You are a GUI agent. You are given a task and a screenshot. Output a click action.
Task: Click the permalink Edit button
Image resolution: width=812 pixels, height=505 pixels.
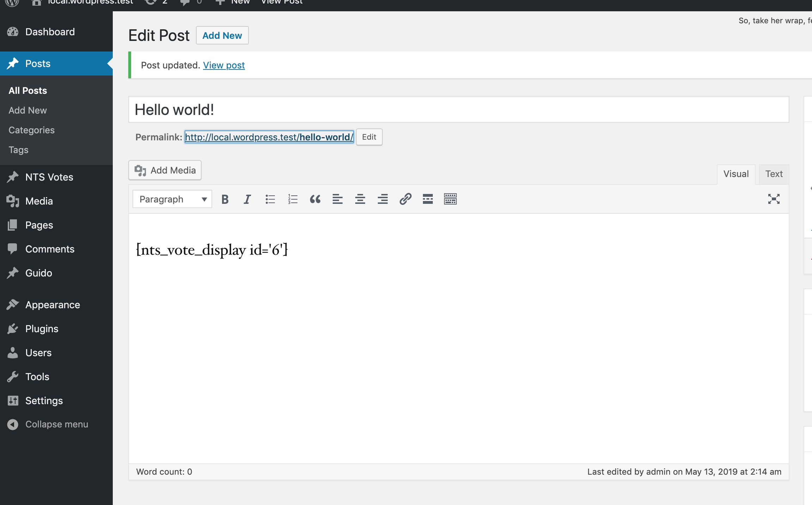pos(369,137)
